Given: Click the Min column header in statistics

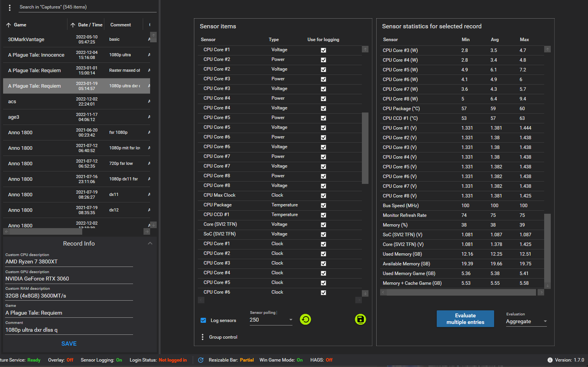Looking at the screenshot, I should pos(465,40).
